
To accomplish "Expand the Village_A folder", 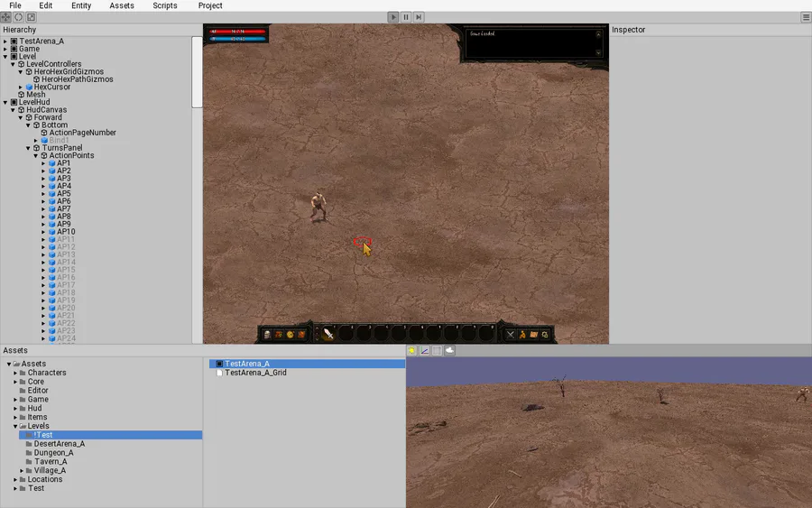I will (22, 471).
